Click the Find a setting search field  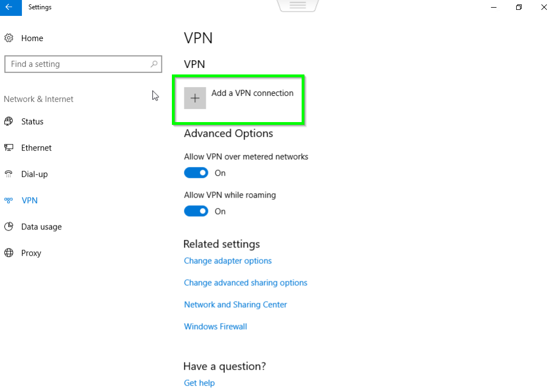point(83,64)
